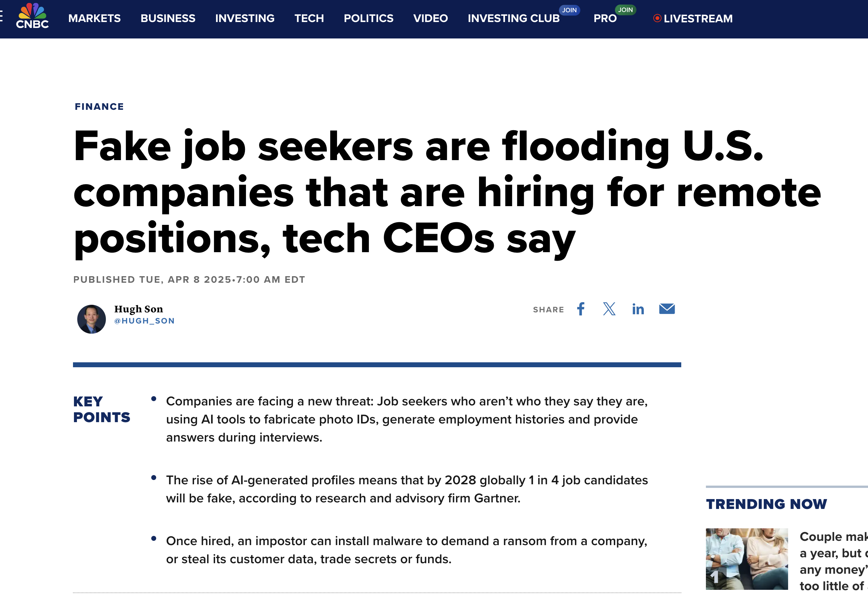Switch to the Video section

(430, 18)
